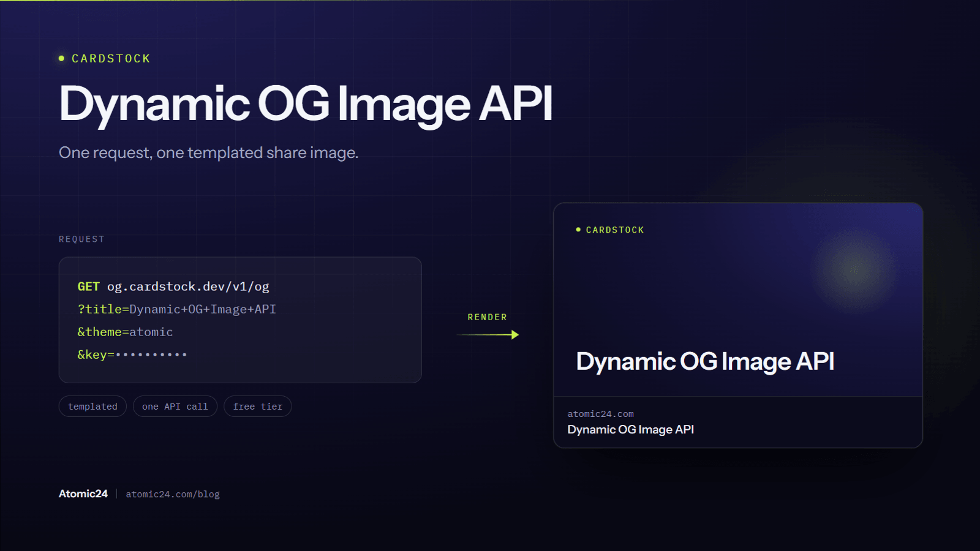The height and width of the screenshot is (551, 980).
Task: Click the green dot beside top CARDSTOCK label
Action: click(61, 58)
